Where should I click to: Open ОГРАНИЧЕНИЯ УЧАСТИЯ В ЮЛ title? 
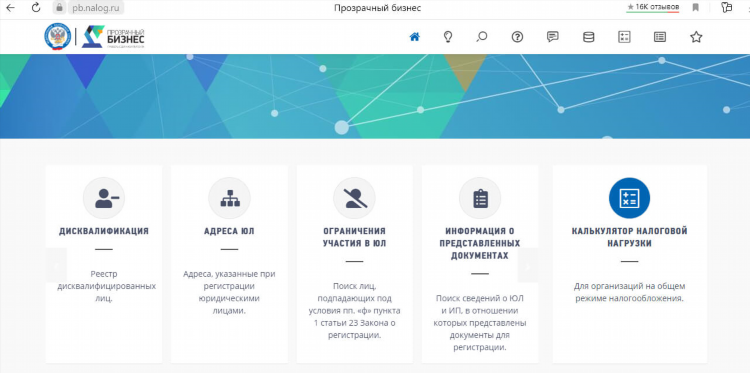[354, 237]
